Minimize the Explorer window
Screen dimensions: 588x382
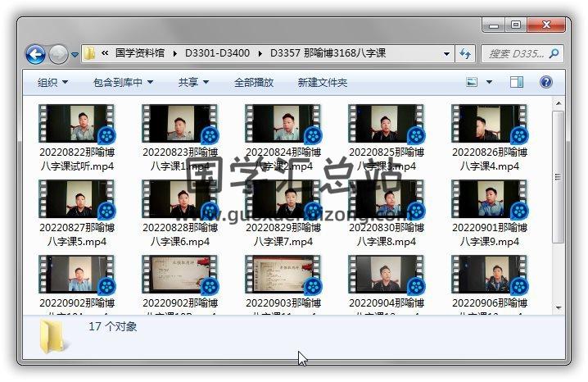tap(494, 25)
